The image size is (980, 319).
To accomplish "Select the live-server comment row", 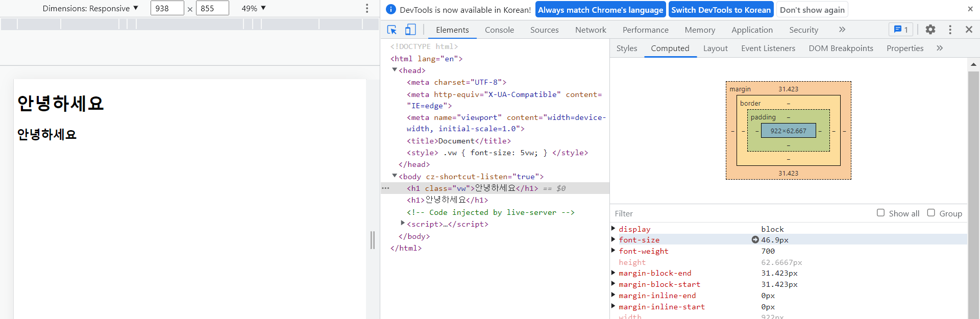I will (495, 212).
